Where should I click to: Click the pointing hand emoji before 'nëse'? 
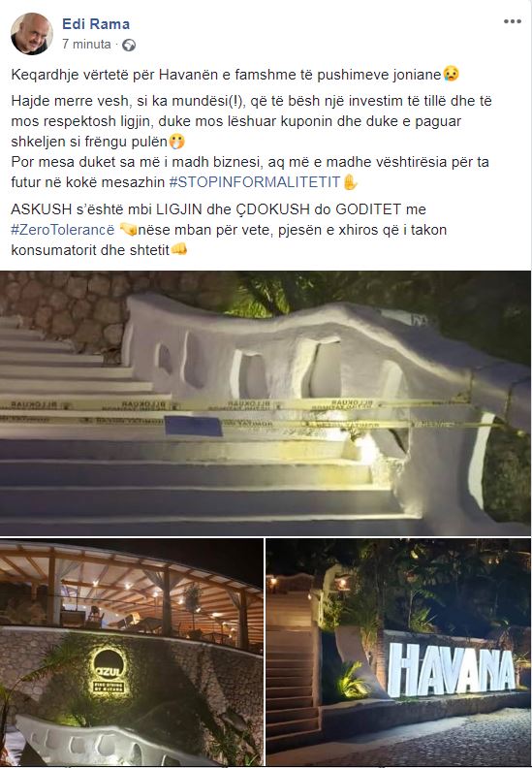coord(128,230)
